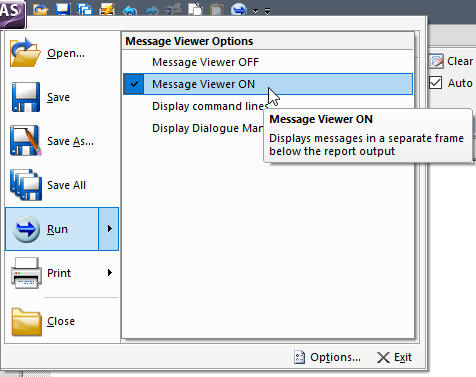Viewport: 476px width, 377px height.
Task: Toggle the Auto checkbox
Action: click(x=435, y=83)
